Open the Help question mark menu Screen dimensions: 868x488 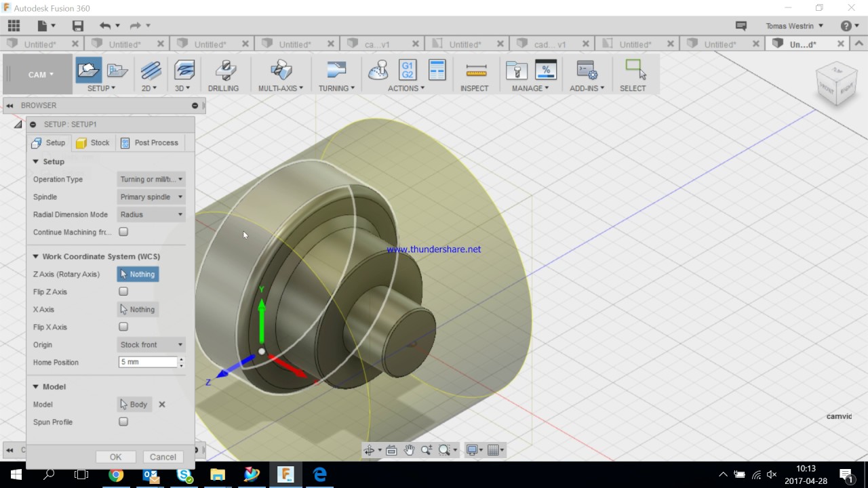coord(846,26)
